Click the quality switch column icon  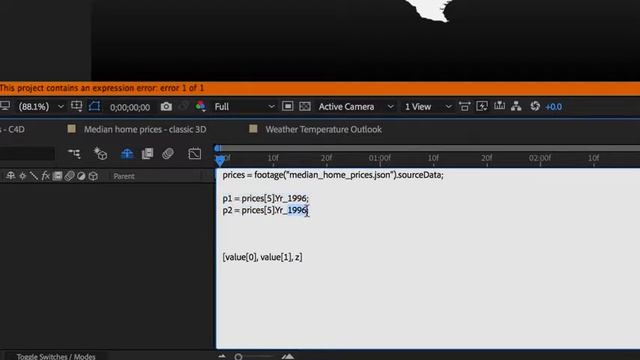(34, 176)
